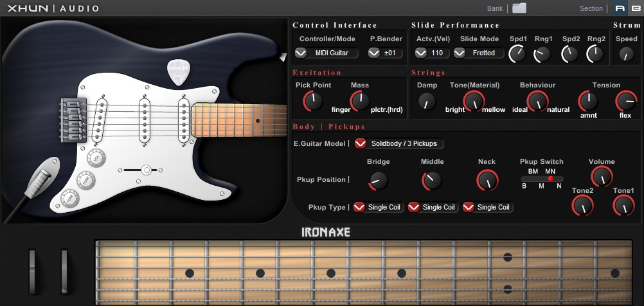
Task: Click the Tension flex knob
Action: pyautogui.click(x=626, y=101)
